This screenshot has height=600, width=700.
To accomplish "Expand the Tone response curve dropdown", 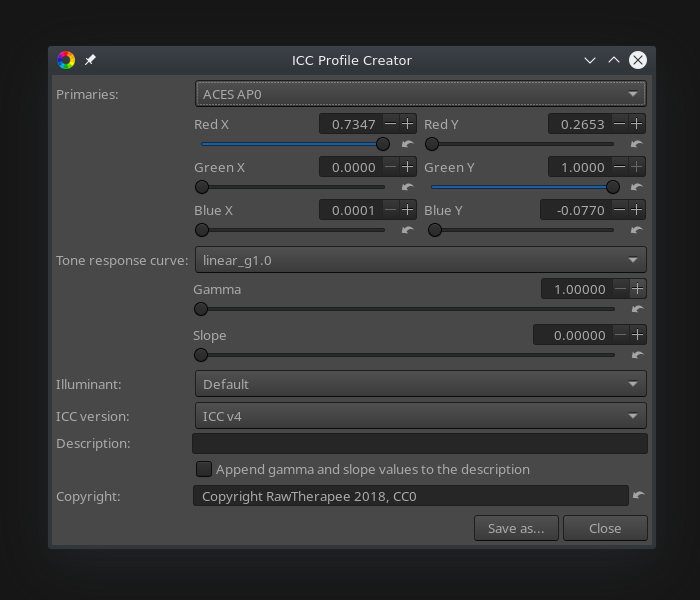I will pos(420,260).
